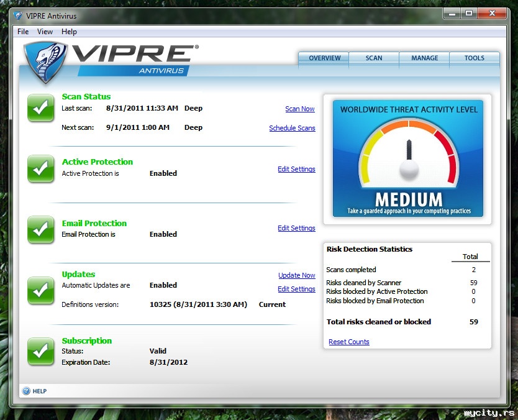Click the blue help question mark icon

click(26, 391)
